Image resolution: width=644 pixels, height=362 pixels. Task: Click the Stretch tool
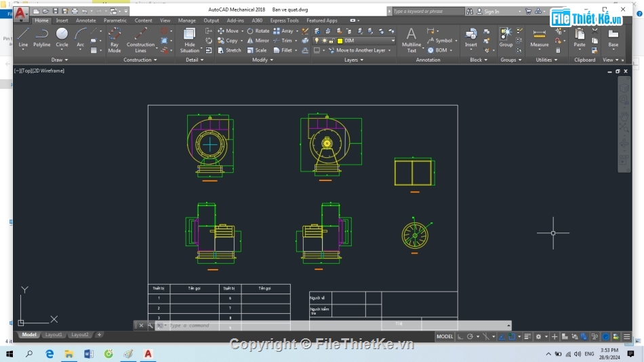tap(229, 50)
